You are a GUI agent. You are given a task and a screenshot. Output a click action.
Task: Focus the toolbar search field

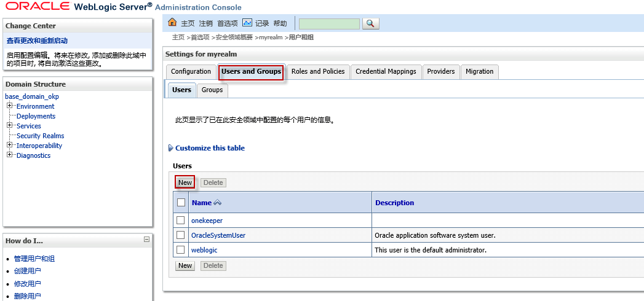tap(330, 24)
